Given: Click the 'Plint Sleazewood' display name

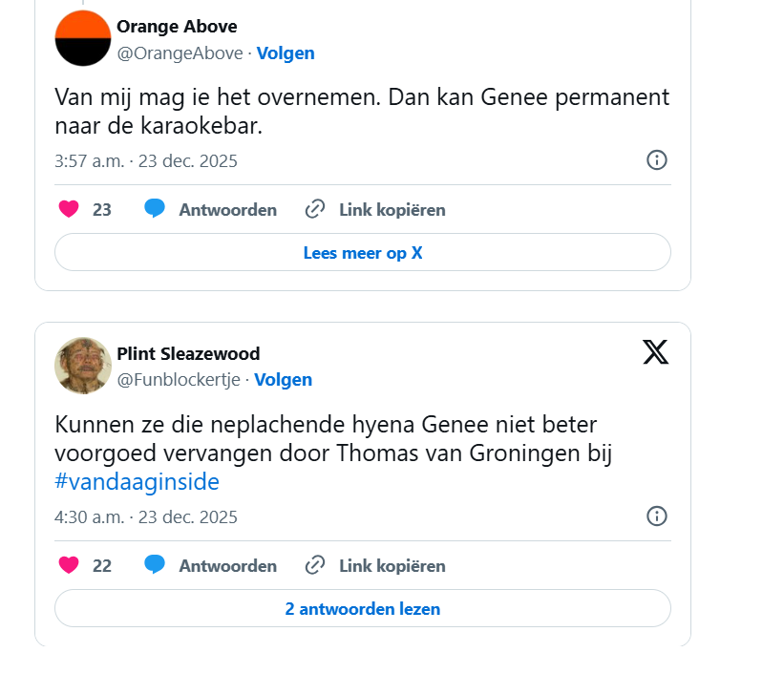Looking at the screenshot, I should point(188,354).
